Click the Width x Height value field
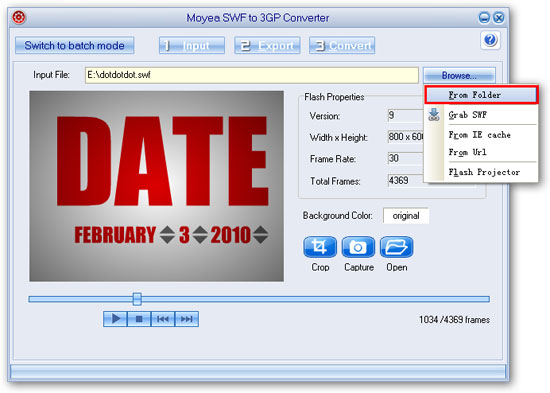This screenshot has width=550, height=393. 405,136
